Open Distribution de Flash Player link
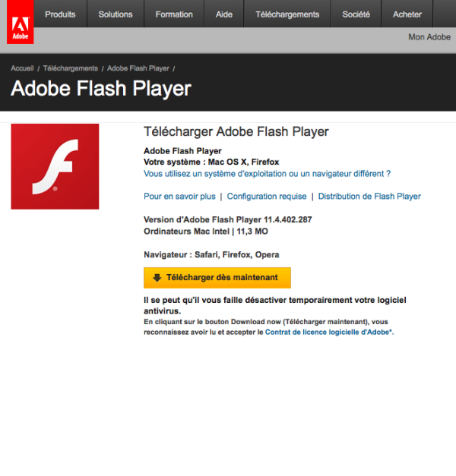The width and height of the screenshot is (456, 476). pos(369,196)
